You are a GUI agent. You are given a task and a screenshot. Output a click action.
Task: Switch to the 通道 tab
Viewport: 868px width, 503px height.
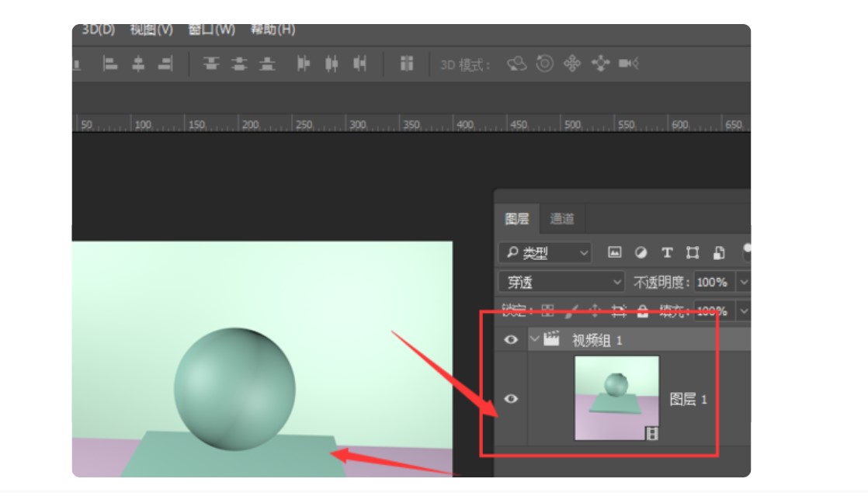tap(562, 219)
